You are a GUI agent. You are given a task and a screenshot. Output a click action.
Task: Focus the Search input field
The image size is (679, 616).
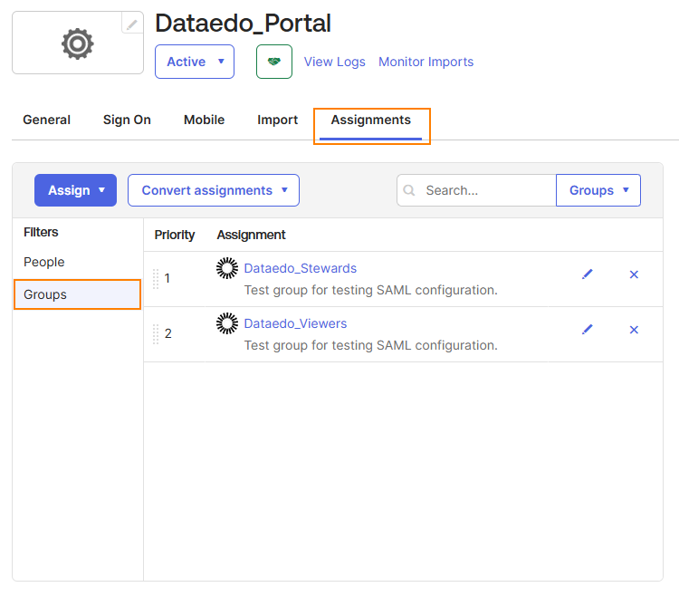point(476,190)
